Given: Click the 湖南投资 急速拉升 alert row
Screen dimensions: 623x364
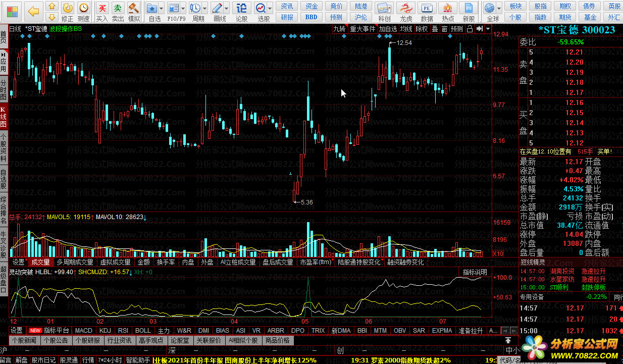Looking at the screenshot, I should (571, 272).
